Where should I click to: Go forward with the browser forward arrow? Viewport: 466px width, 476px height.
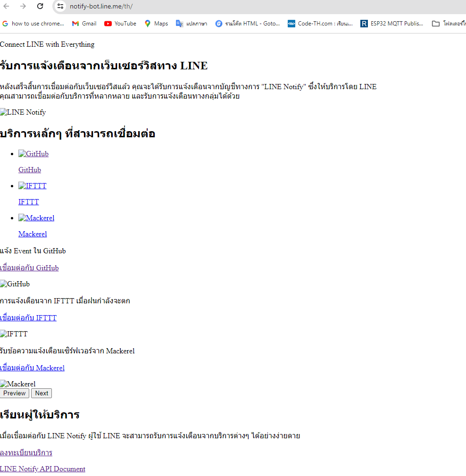[23, 6]
